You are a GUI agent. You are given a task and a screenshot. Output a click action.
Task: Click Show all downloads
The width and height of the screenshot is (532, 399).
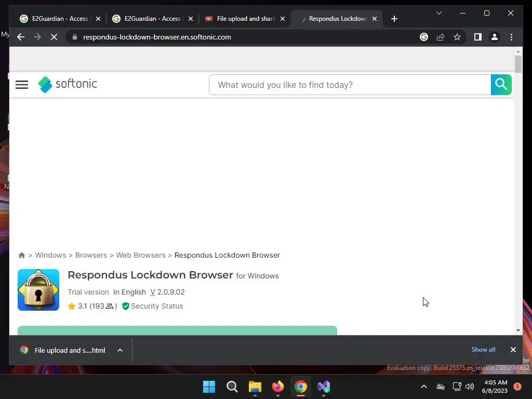pyautogui.click(x=483, y=350)
